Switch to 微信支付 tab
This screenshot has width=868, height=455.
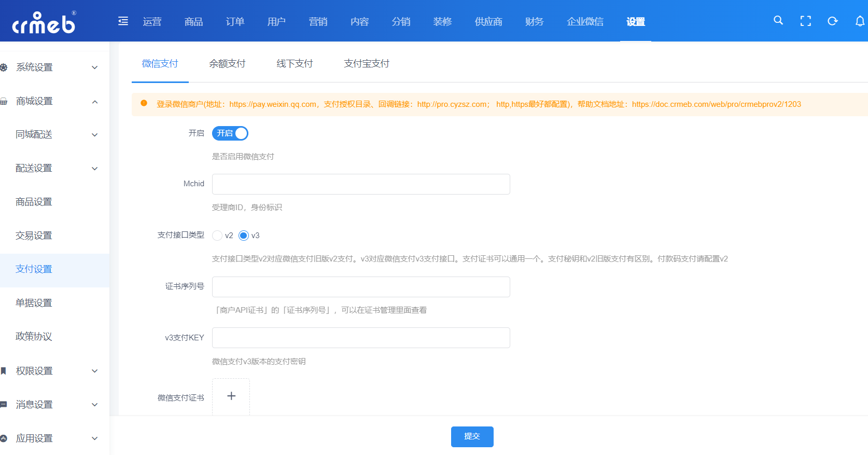pyautogui.click(x=160, y=63)
